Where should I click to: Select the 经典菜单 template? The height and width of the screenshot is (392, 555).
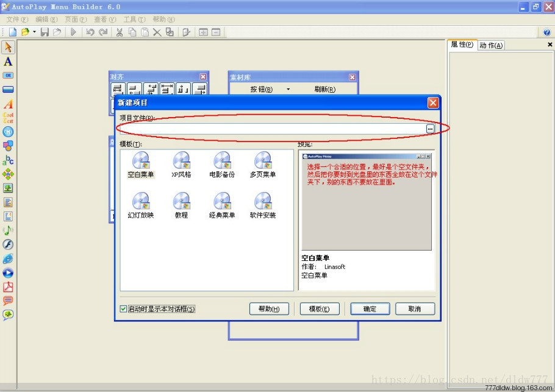[222, 205]
